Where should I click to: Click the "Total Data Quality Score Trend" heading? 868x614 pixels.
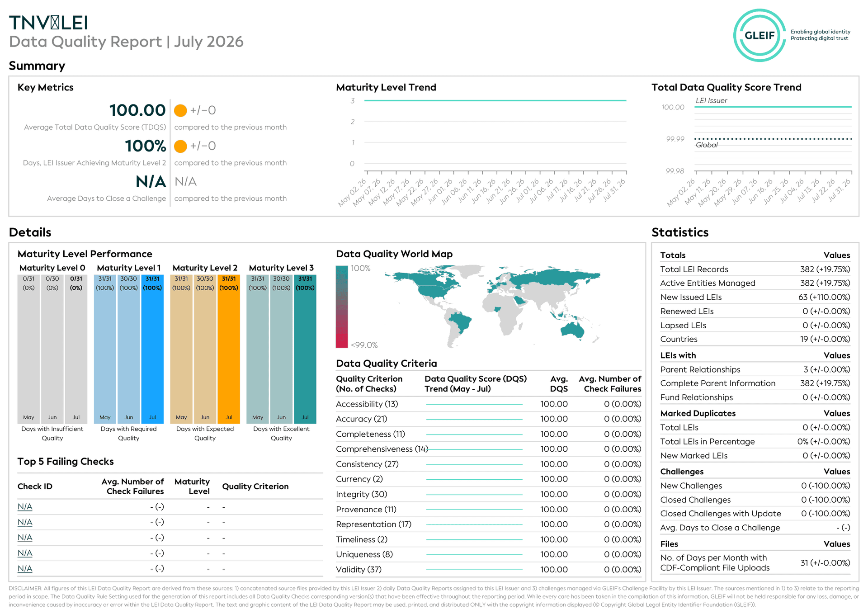tap(726, 87)
